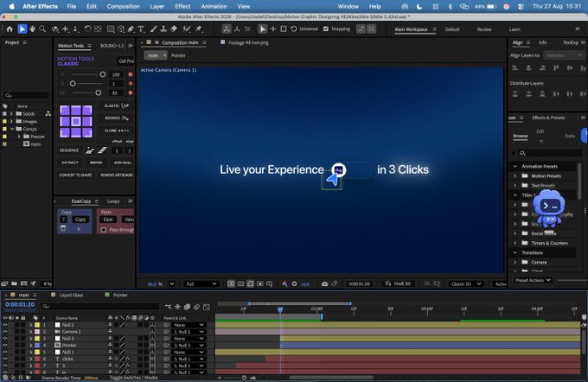Select the Selection arrow tool
Image resolution: width=588 pixels, height=382 pixels.
(x=22, y=29)
